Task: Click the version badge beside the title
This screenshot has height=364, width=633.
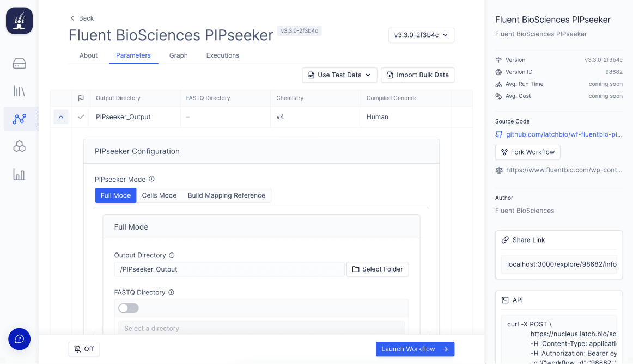Action: click(300, 31)
